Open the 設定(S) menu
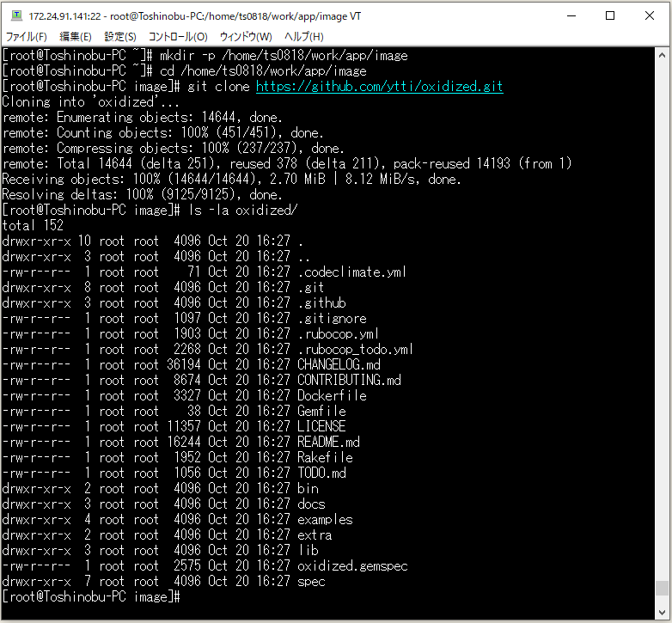The height and width of the screenshot is (623, 672). 120,37
